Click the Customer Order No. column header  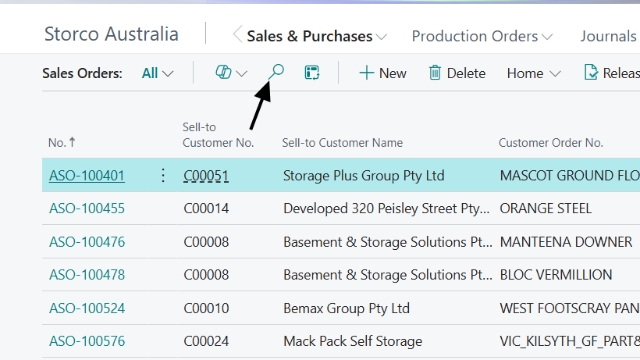pos(551,143)
